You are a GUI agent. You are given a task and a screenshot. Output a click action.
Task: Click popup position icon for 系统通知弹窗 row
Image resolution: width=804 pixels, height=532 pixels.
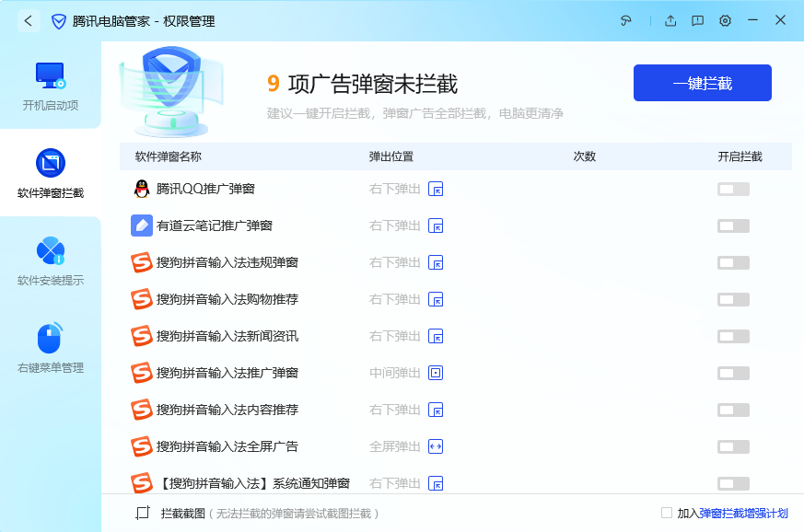tap(436, 483)
